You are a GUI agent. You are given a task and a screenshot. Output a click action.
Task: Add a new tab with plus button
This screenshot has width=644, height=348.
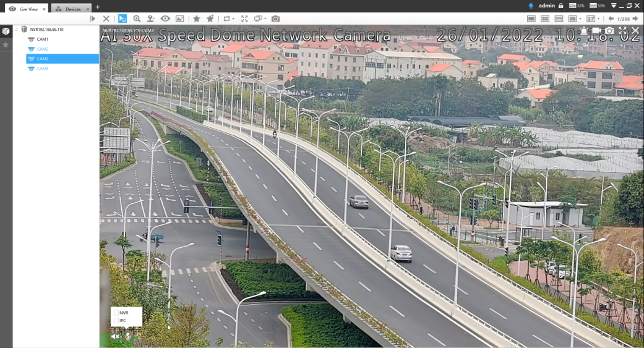tap(97, 7)
